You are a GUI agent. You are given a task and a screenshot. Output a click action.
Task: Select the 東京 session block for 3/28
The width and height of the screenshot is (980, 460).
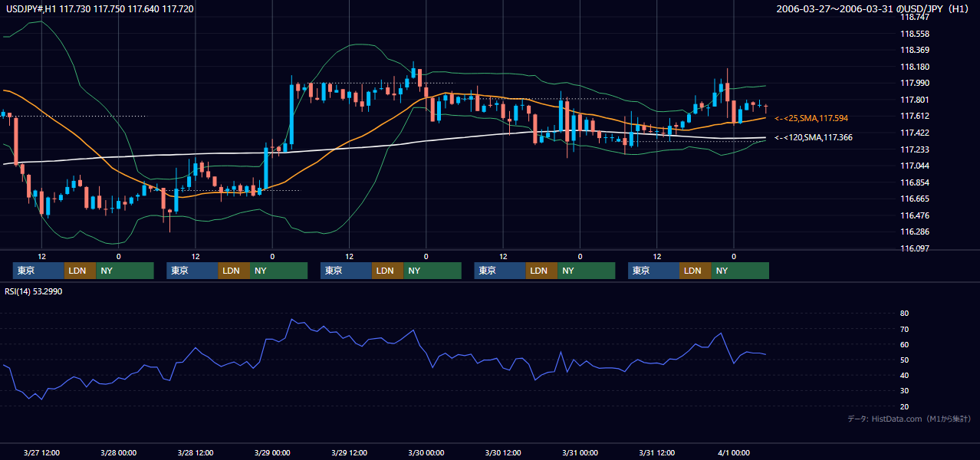[x=192, y=271]
